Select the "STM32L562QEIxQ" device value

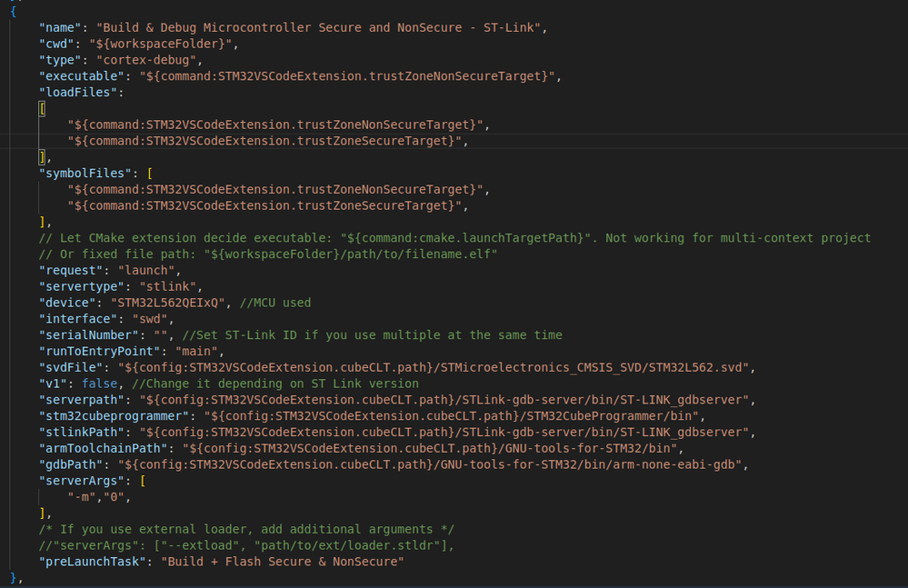(168, 304)
